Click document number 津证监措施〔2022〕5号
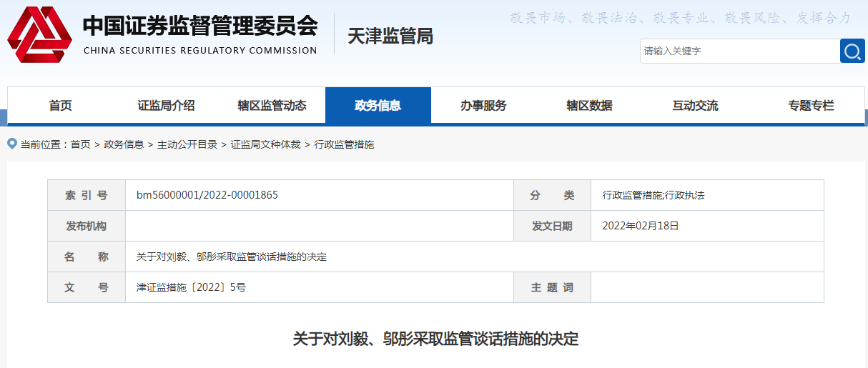 tap(191, 287)
